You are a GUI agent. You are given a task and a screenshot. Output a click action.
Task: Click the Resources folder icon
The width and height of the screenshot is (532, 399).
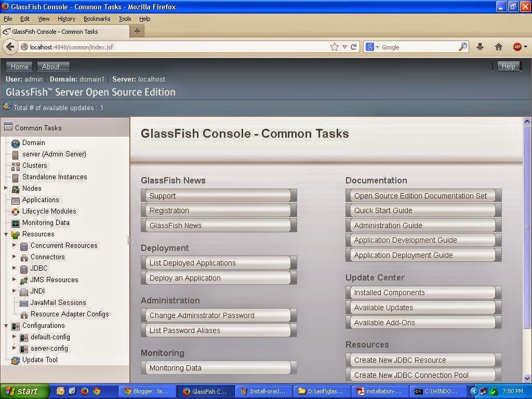(15, 234)
